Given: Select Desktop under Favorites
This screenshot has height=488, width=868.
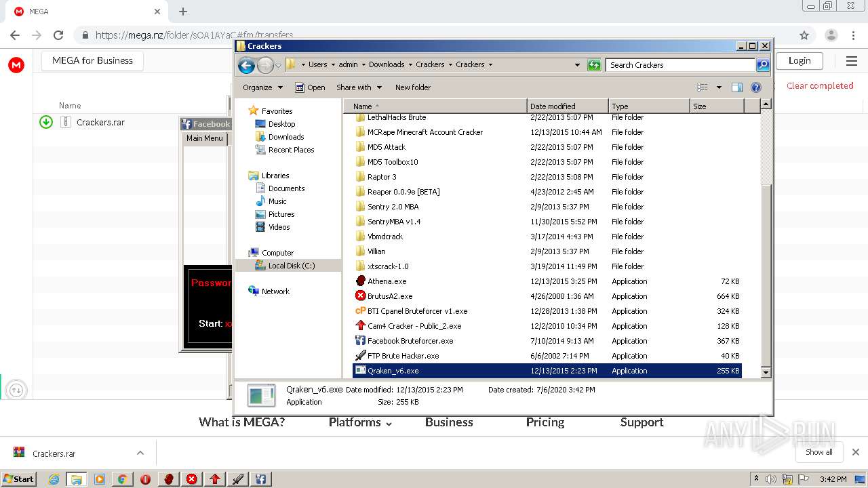Looking at the screenshot, I should [x=281, y=124].
